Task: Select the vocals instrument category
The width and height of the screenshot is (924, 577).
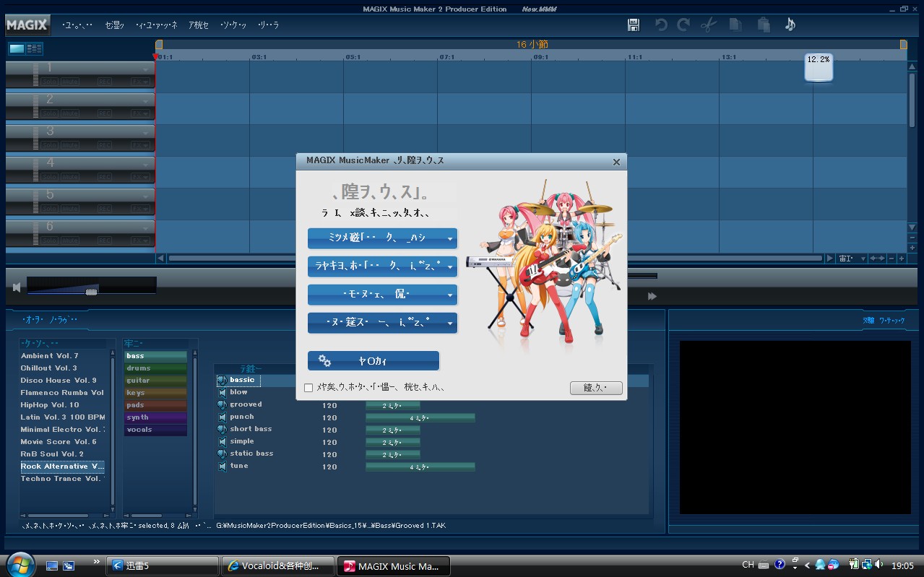Action: click(155, 430)
